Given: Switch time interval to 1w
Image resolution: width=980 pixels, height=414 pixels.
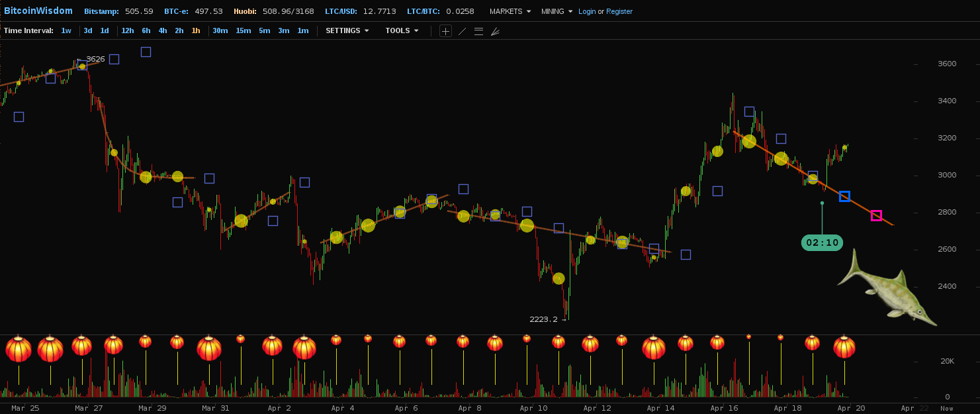Looking at the screenshot, I should [x=66, y=30].
